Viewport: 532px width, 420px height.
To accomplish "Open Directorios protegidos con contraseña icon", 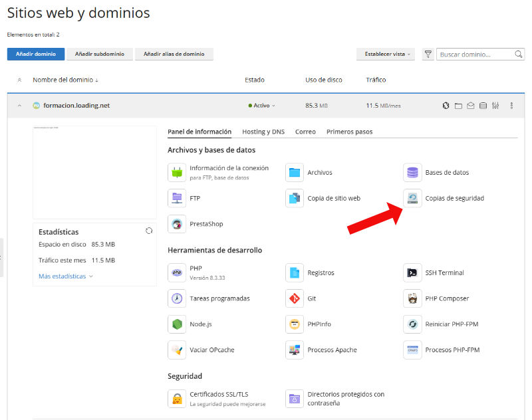I will coord(295,399).
